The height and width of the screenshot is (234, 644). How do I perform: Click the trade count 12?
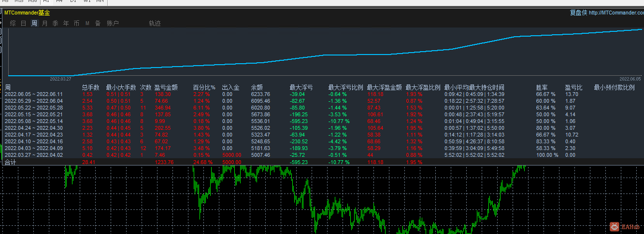tap(143, 148)
